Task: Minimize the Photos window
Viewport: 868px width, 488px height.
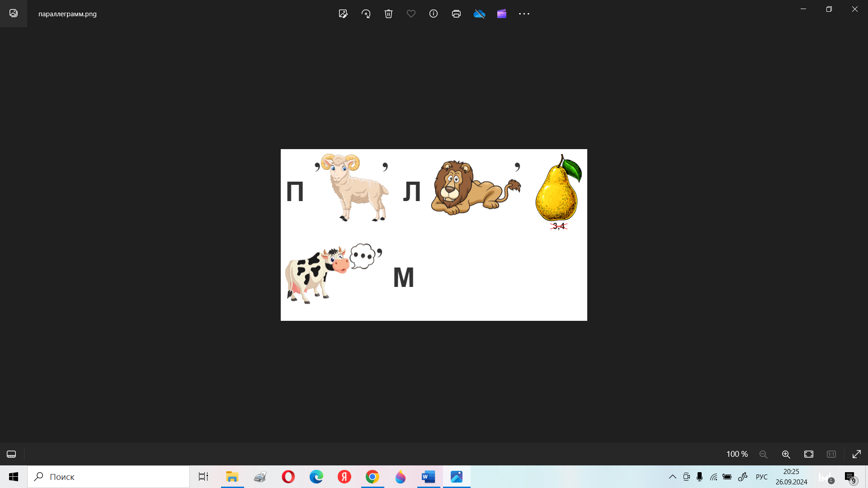Action: click(x=803, y=9)
